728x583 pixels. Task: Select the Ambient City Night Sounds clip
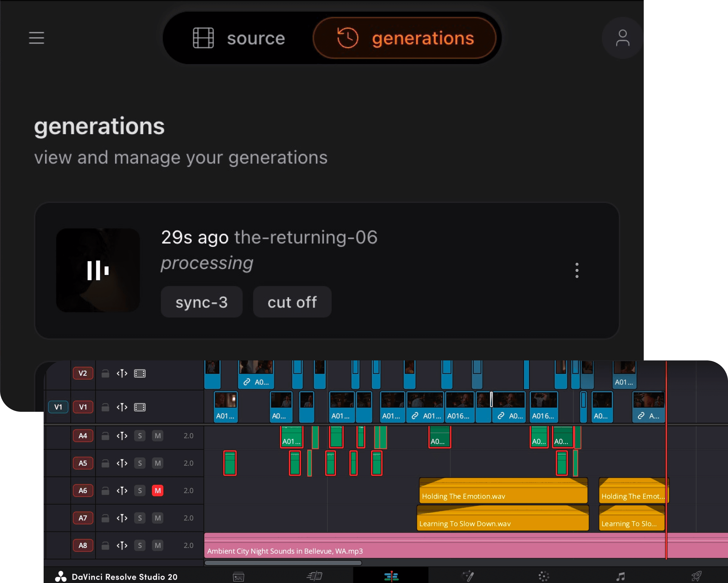point(466,545)
